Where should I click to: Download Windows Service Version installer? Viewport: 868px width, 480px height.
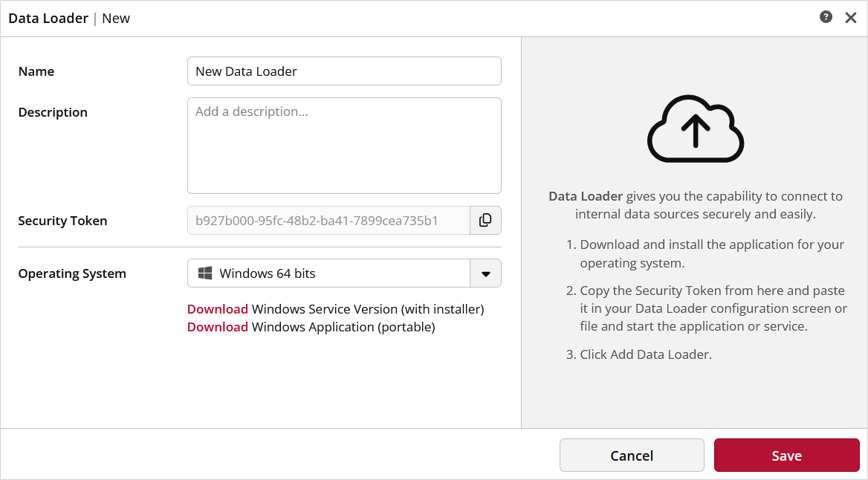pyautogui.click(x=218, y=309)
